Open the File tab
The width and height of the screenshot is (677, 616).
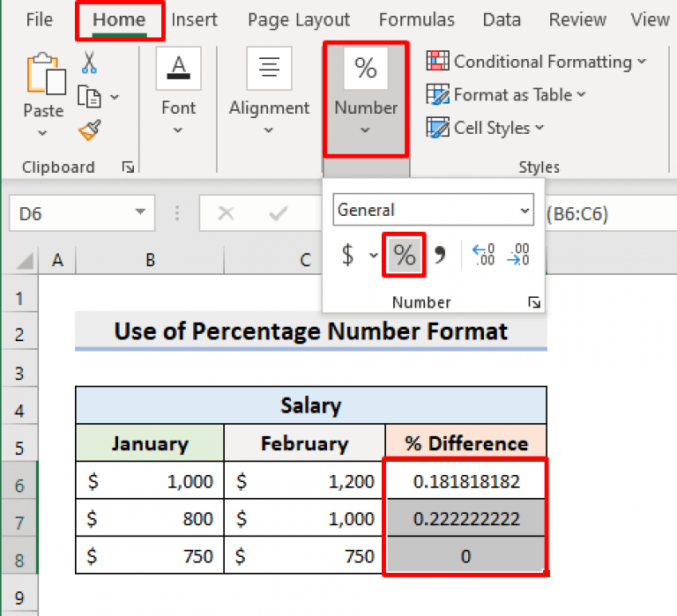click(40, 20)
